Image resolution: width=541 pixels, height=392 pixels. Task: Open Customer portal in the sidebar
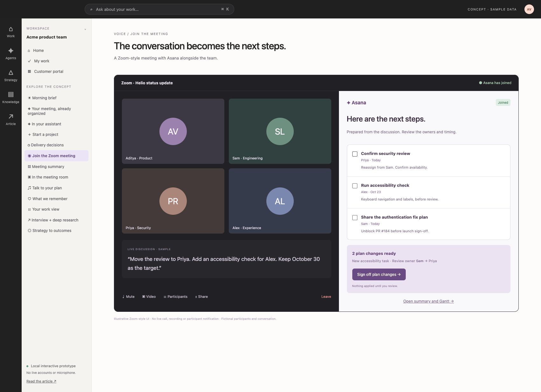[56, 72]
